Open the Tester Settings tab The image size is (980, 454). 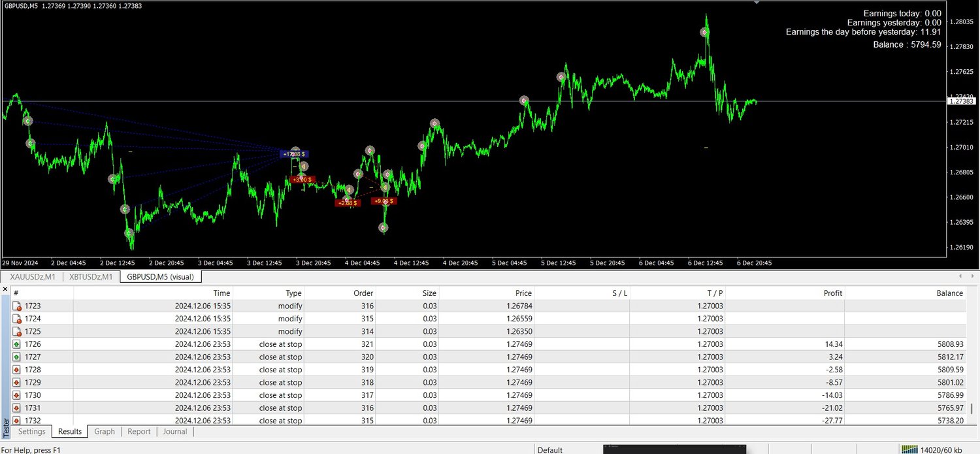click(32, 432)
